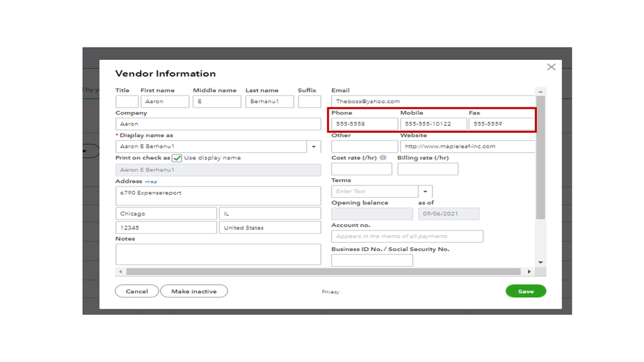Toggle the Use display name checkbox

point(177,158)
